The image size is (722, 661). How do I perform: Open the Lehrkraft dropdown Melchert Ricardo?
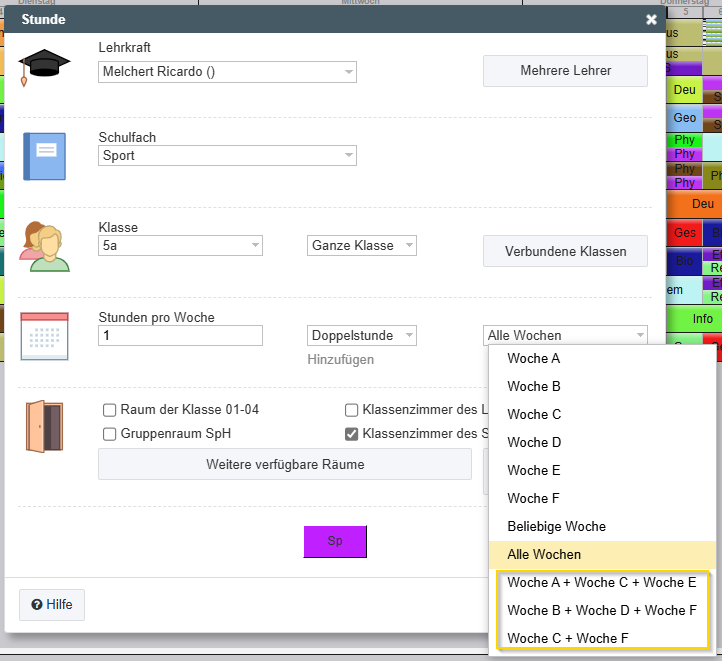pyautogui.click(x=227, y=72)
